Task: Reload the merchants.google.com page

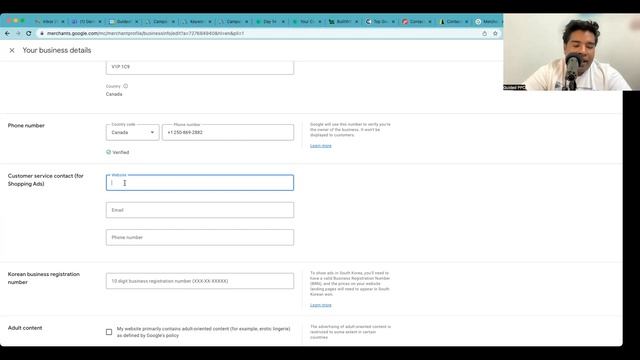Action: tap(29, 33)
